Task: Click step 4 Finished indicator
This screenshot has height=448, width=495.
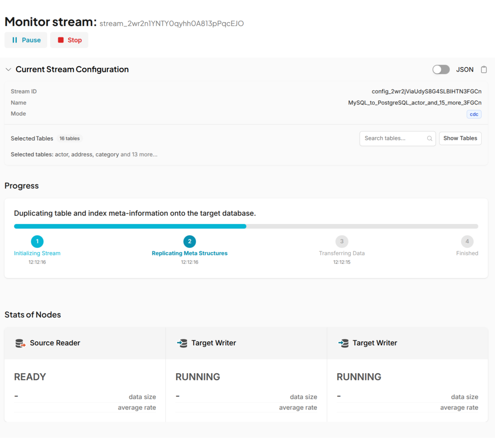Action: (x=467, y=241)
